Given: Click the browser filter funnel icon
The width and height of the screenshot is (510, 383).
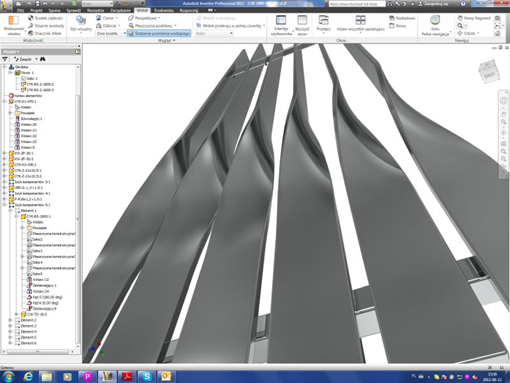Looking at the screenshot, I should 5,59.
